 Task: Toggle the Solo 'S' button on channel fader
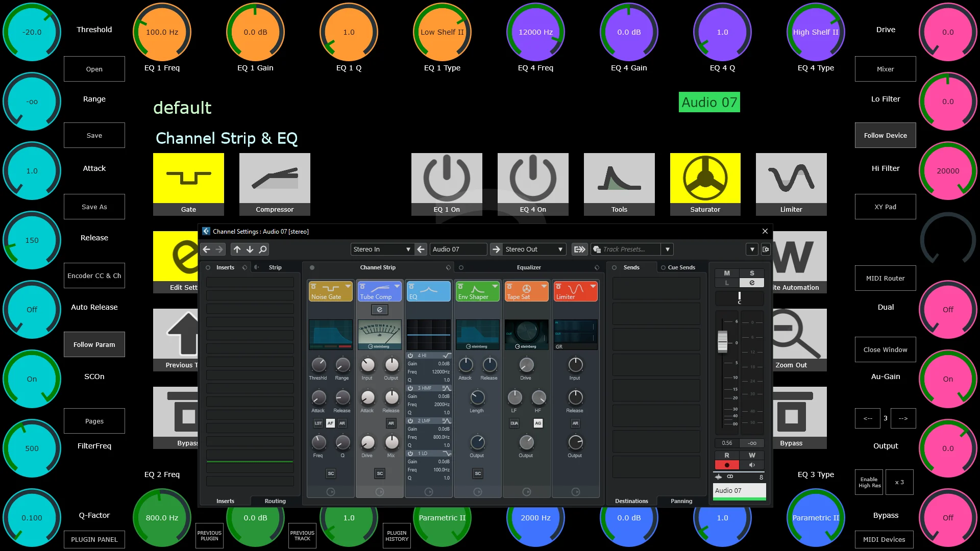point(752,273)
